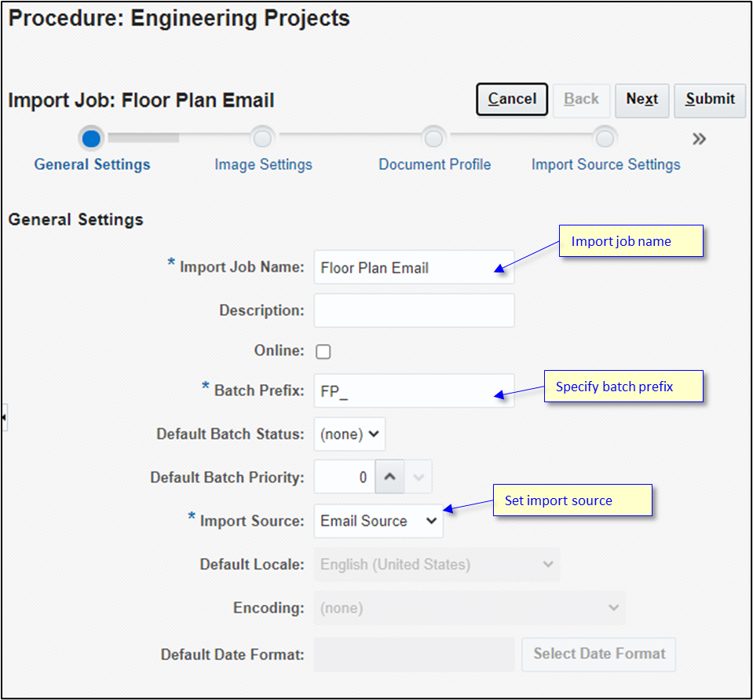Open the Default Batch Status dropdown
This screenshot has height=700, width=753.
click(x=349, y=434)
